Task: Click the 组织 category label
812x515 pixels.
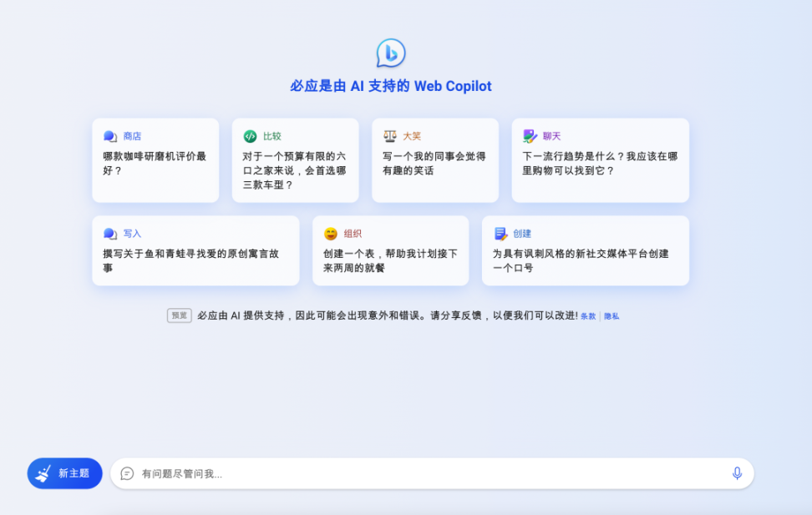Action: (x=353, y=234)
